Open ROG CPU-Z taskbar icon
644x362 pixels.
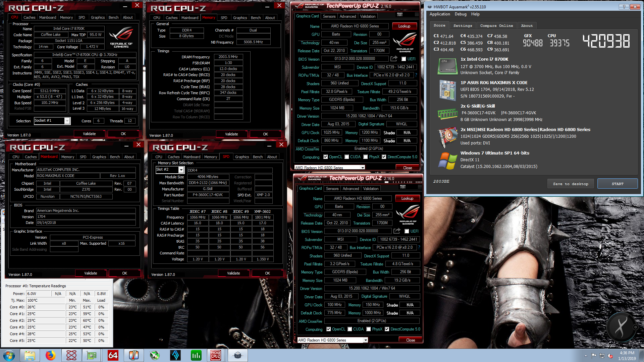215,355
